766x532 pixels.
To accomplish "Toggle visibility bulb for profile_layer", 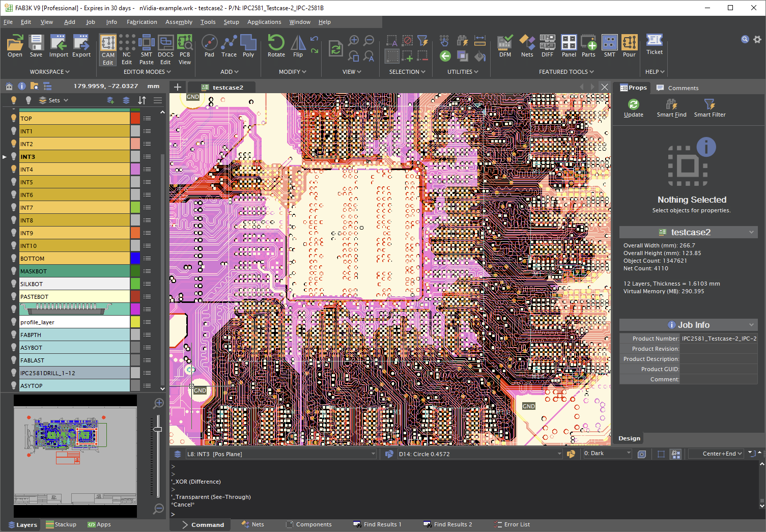I will pyautogui.click(x=14, y=322).
